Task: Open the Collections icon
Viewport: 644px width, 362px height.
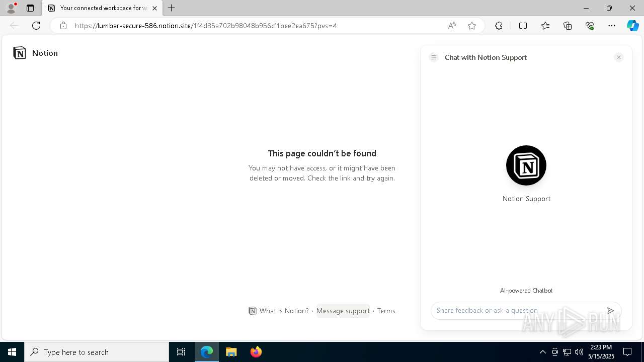Action: pyautogui.click(x=568, y=26)
